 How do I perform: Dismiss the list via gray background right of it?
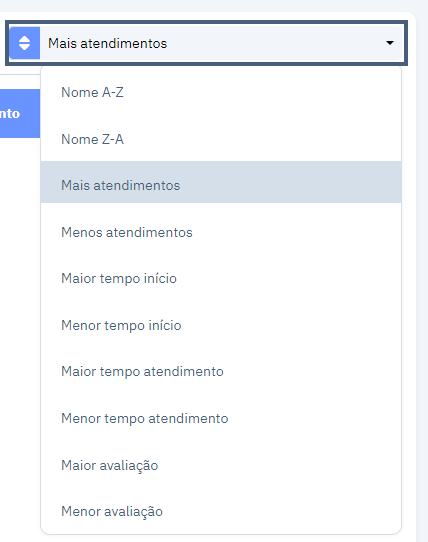click(x=422, y=277)
